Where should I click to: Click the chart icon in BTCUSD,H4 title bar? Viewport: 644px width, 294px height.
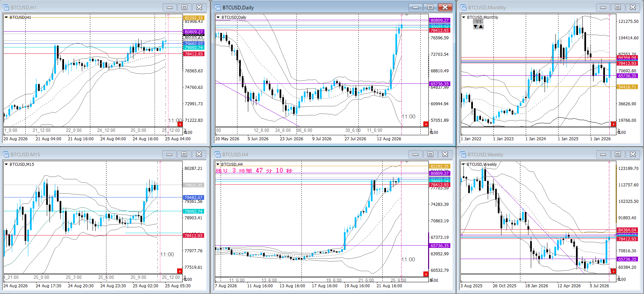pos(218,154)
